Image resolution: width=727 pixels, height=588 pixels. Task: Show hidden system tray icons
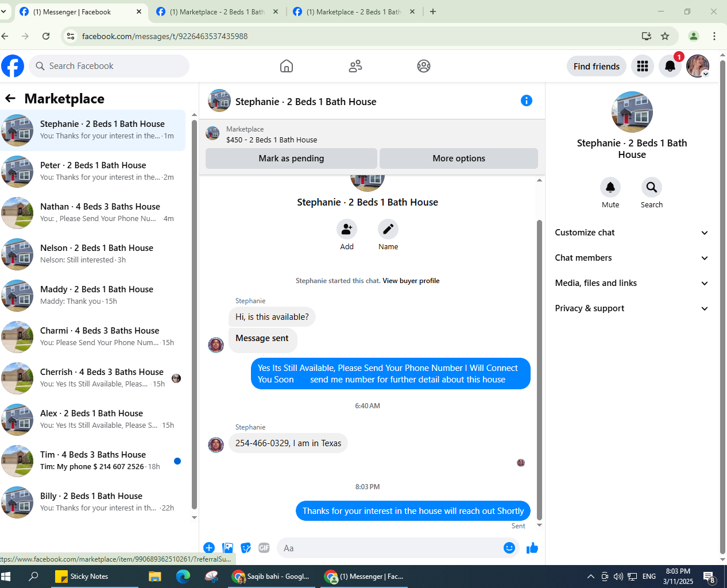(590, 577)
